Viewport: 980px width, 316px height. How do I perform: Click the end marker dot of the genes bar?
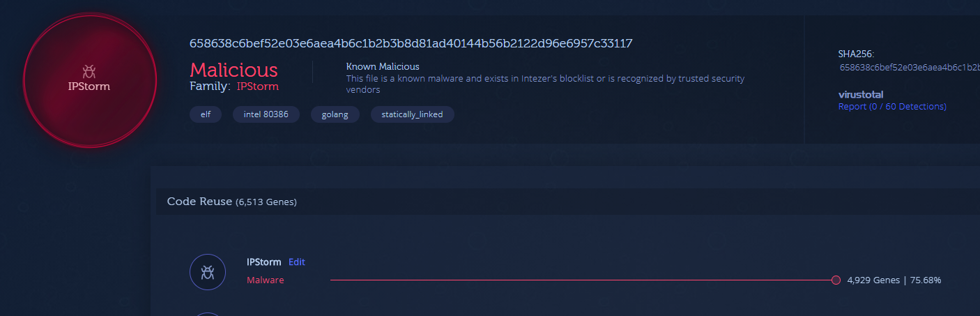tap(836, 280)
